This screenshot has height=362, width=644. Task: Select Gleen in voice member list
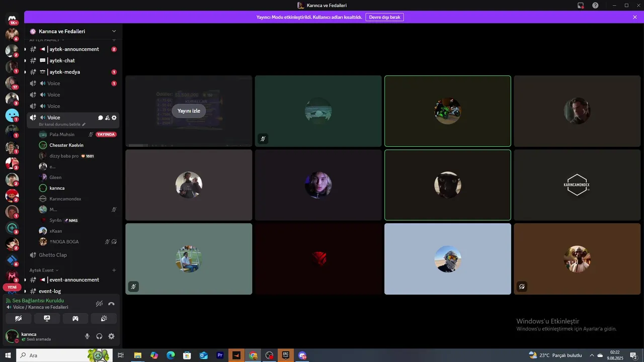(x=78, y=177)
